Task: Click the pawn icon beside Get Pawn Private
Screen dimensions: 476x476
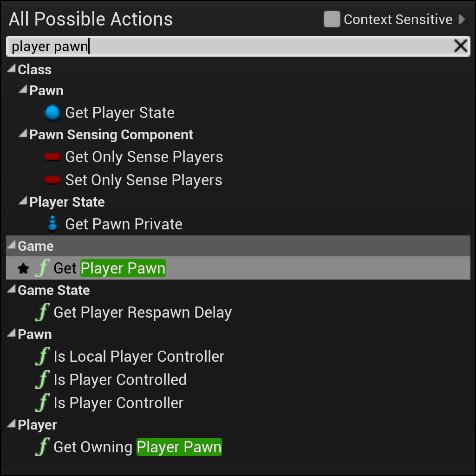Action: click(52, 224)
